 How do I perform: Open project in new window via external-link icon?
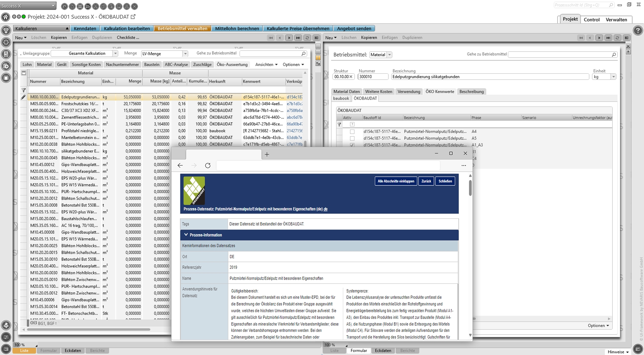pos(133,16)
